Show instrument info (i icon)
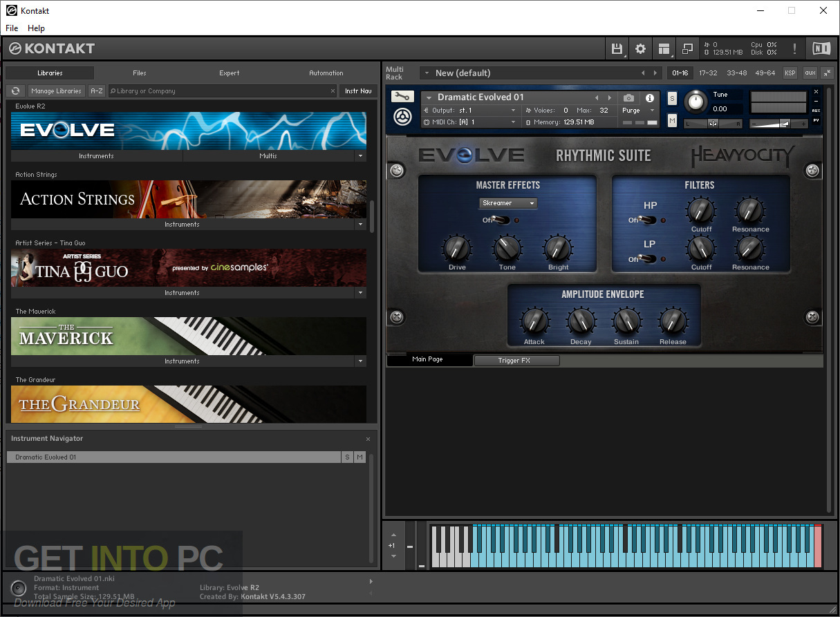The height and width of the screenshot is (617, 840). 650,98
